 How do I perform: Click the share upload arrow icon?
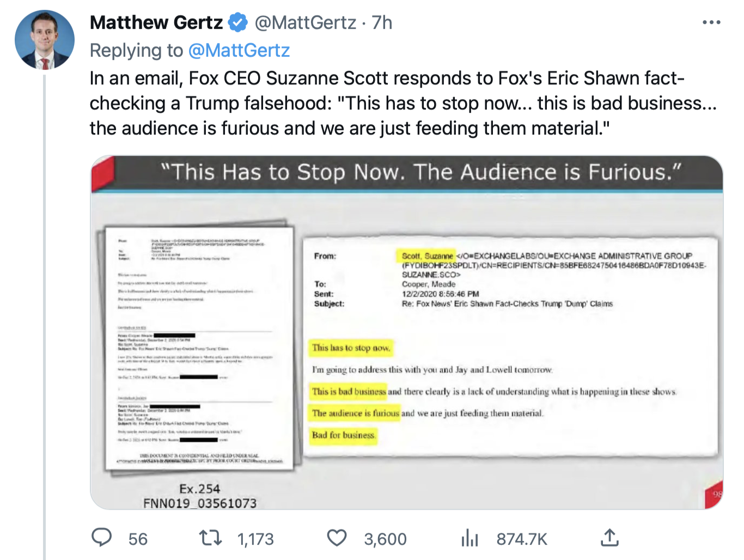(609, 538)
